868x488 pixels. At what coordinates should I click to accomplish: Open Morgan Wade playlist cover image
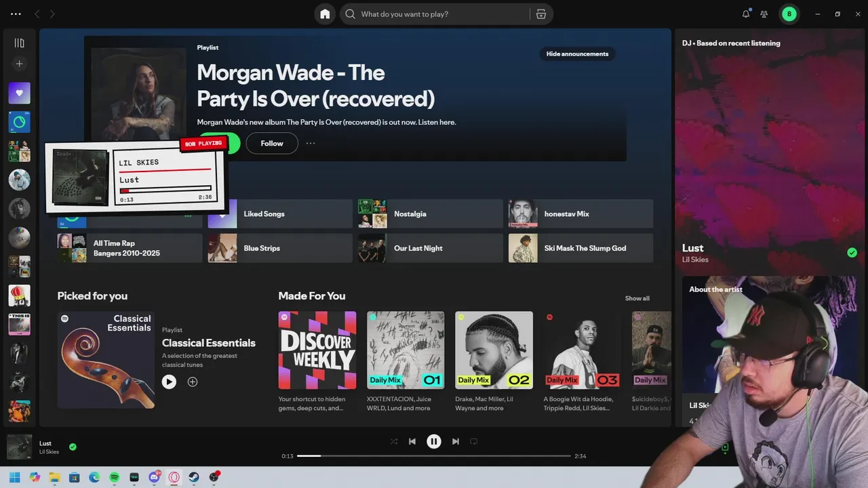[138, 94]
